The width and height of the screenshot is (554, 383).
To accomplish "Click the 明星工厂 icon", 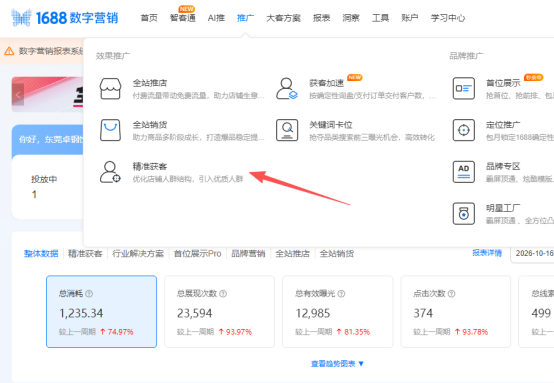I will [x=464, y=214].
